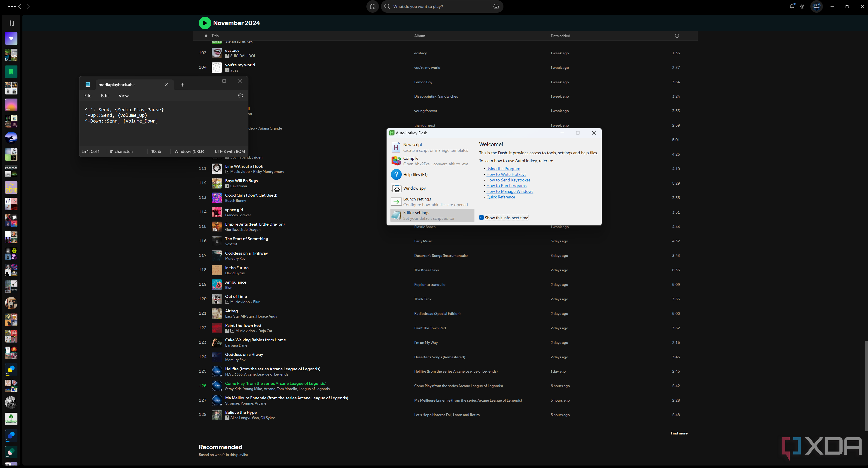Expand the mediaplayback.ahk script editor window

point(224,81)
